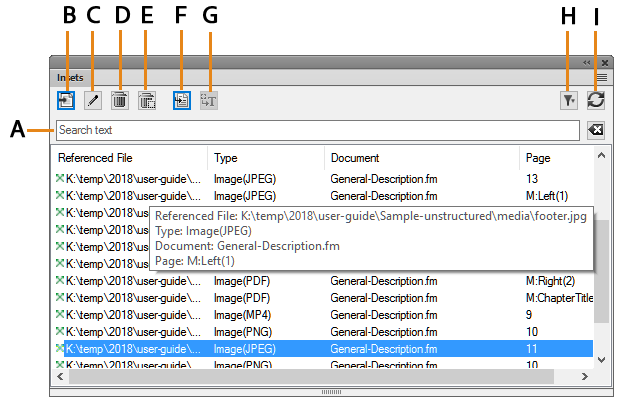
Task: Click the Page column header
Action: (x=555, y=158)
